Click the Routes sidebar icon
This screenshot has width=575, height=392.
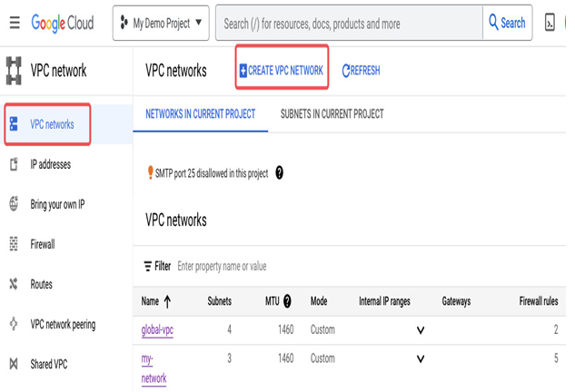click(14, 283)
